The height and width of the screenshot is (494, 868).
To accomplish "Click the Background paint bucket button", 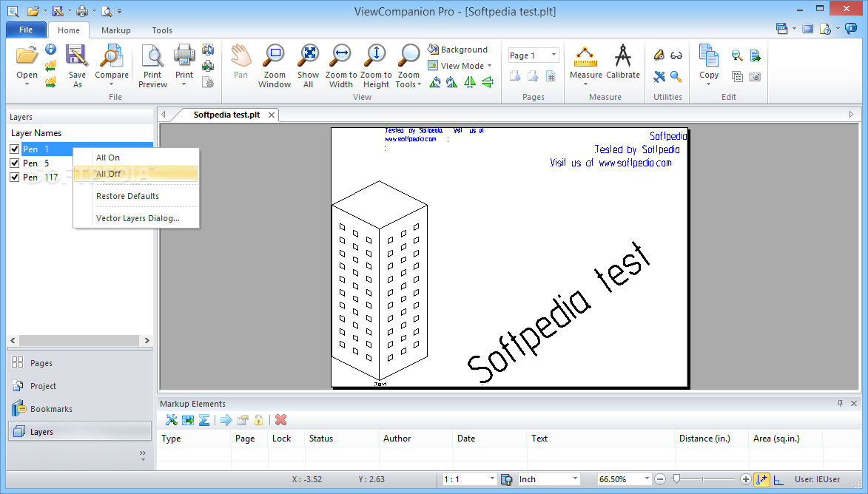I will pos(457,50).
